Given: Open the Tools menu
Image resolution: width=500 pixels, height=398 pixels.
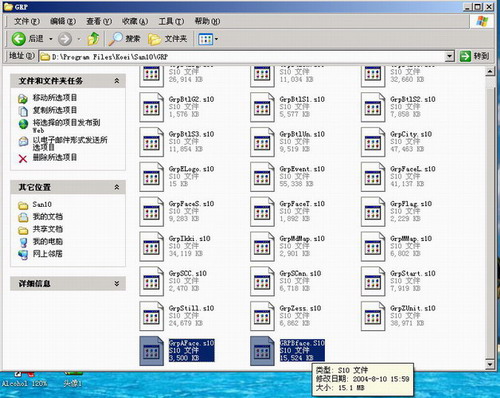Looking at the screenshot, I should [x=171, y=21].
